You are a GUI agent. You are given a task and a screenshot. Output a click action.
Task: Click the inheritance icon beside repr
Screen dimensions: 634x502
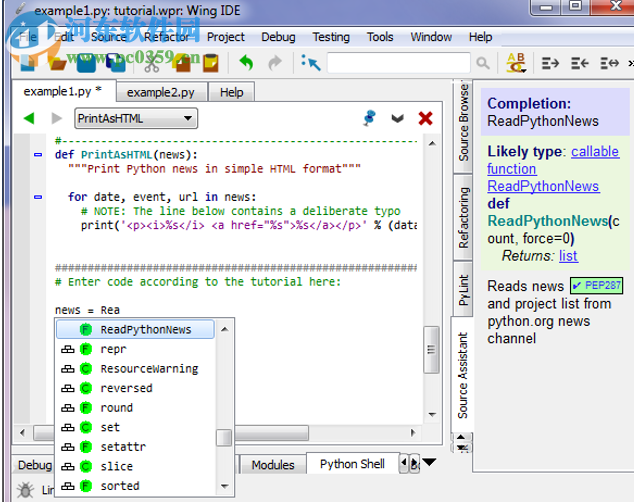pos(68,349)
